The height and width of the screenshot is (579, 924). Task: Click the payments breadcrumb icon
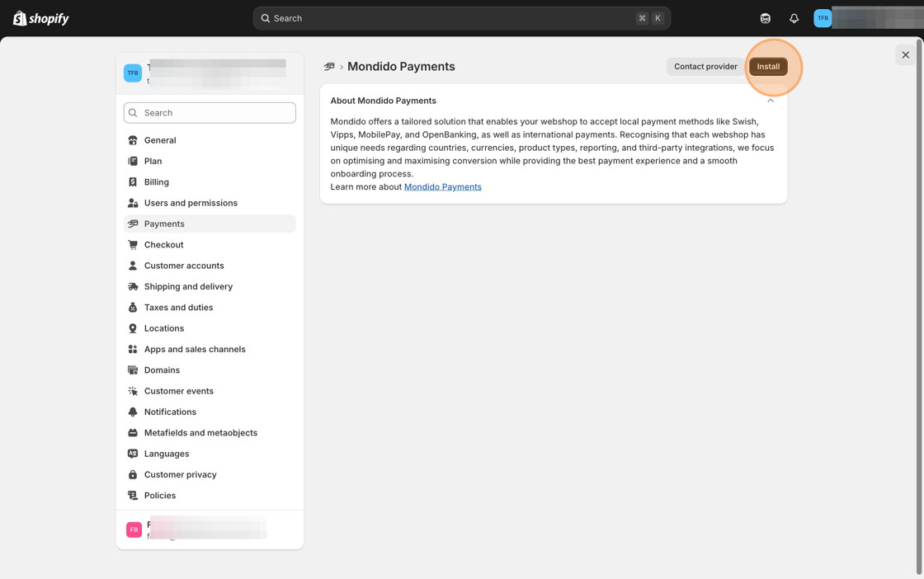(329, 67)
